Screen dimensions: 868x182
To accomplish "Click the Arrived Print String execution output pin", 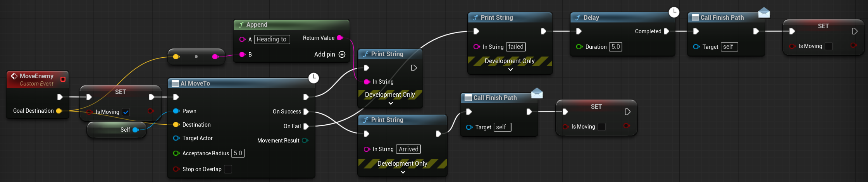I will tap(438, 134).
